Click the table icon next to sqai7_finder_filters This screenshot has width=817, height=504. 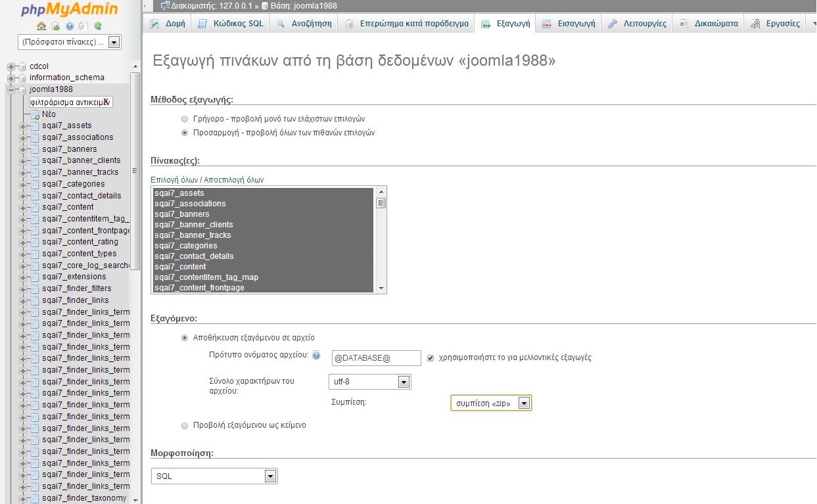click(35, 288)
